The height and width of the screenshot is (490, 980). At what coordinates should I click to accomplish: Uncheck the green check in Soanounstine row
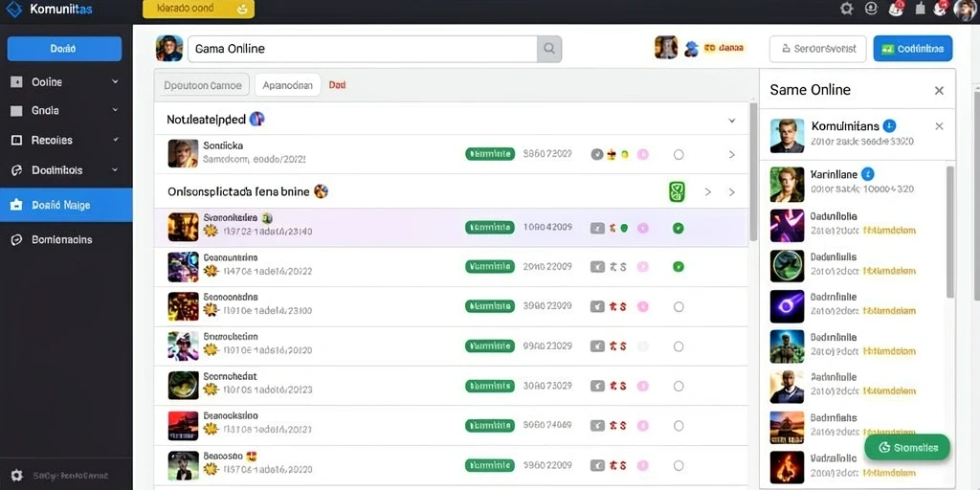(679, 267)
